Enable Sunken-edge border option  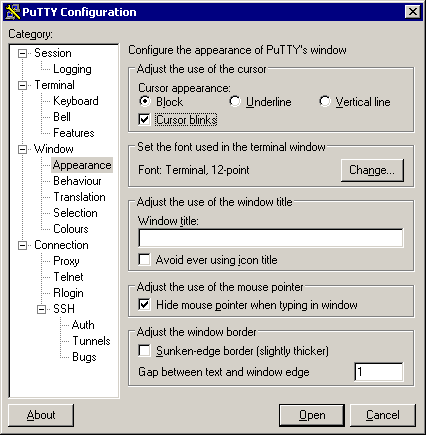click(144, 350)
